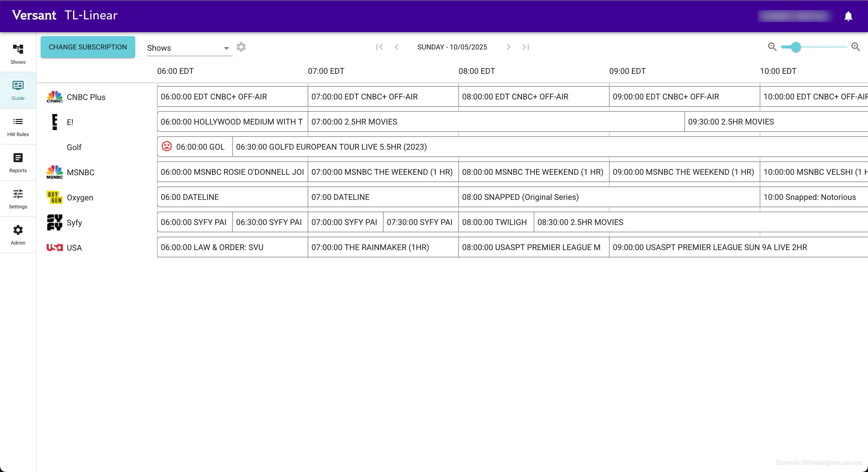Click the zoom out magnifier icon
Image resolution: width=868 pixels, height=472 pixels.
pyautogui.click(x=772, y=47)
